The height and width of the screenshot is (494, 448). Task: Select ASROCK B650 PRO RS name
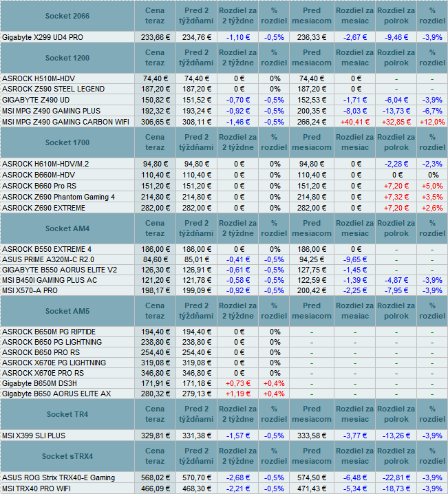[x=41, y=352]
